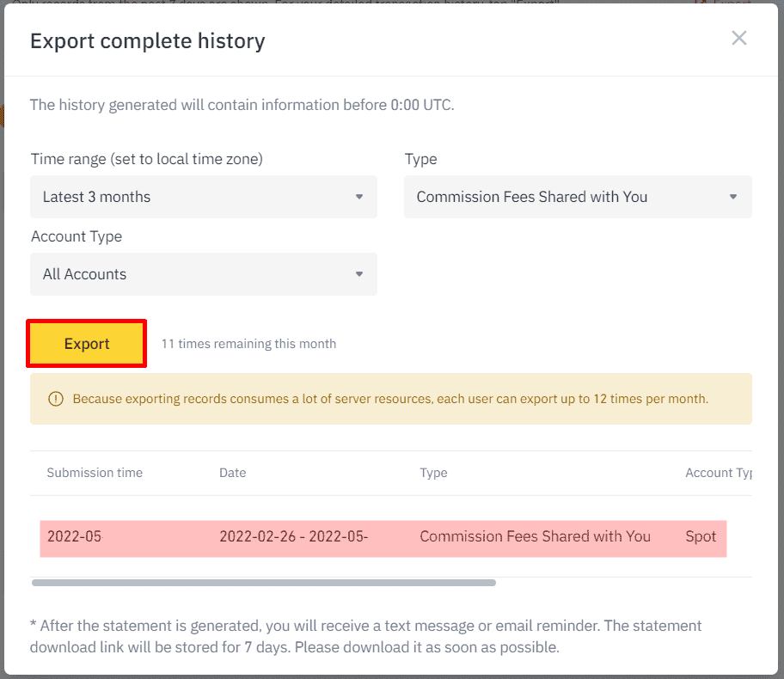Screen dimensions: 784x679
Task: Click the yellow Export button
Action: point(87,344)
